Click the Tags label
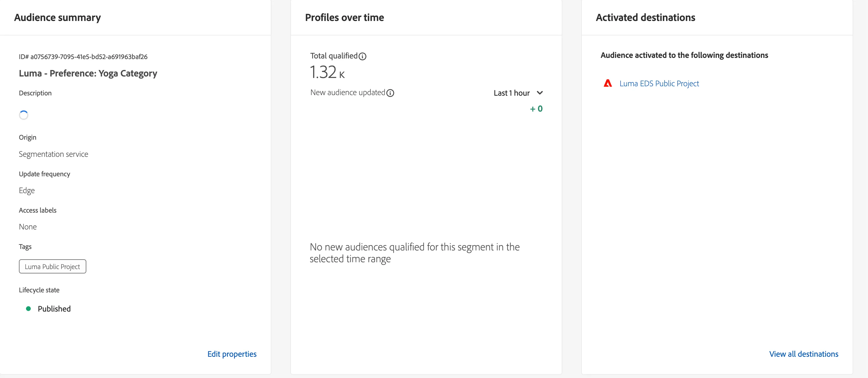Screen dimensions: 868x378 [25, 247]
